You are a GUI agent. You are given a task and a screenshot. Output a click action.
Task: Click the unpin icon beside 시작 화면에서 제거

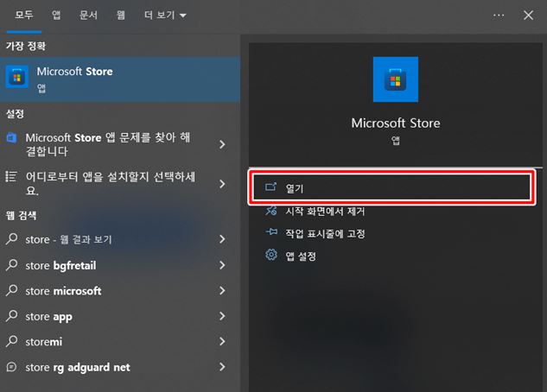pyautogui.click(x=271, y=210)
